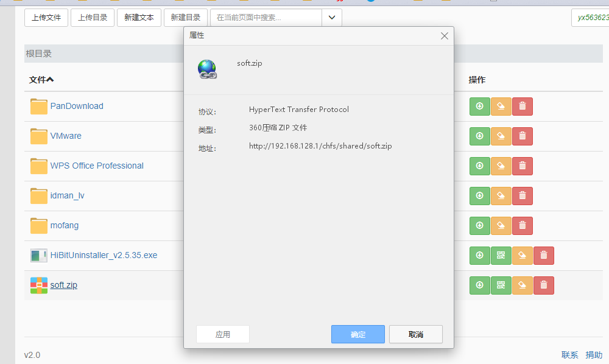The image size is (609, 364).
Task: Click the yx563623 user button
Action: tap(591, 18)
